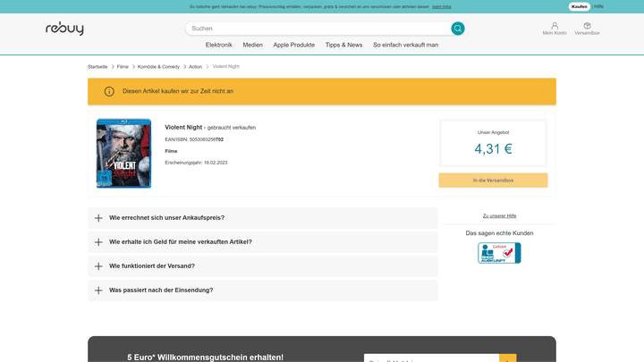The image size is (644, 362).
Task: Open the Elektronik menu
Action: (x=219, y=45)
